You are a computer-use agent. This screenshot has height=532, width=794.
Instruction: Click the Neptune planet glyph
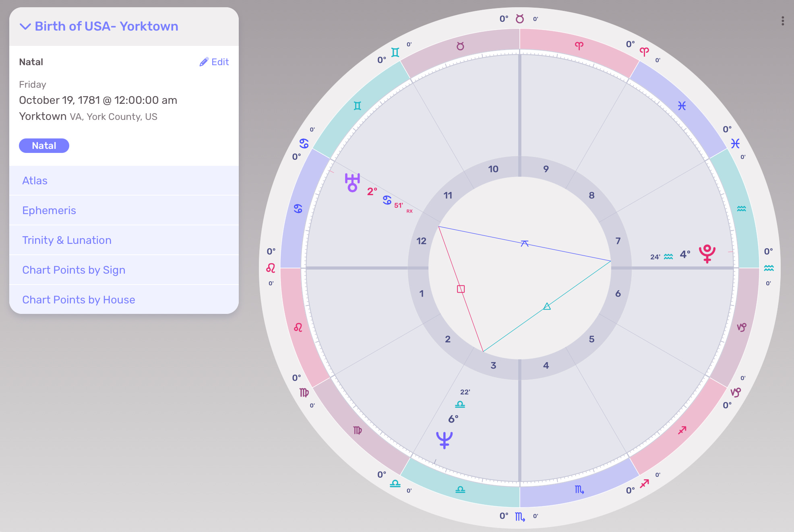pos(445,440)
